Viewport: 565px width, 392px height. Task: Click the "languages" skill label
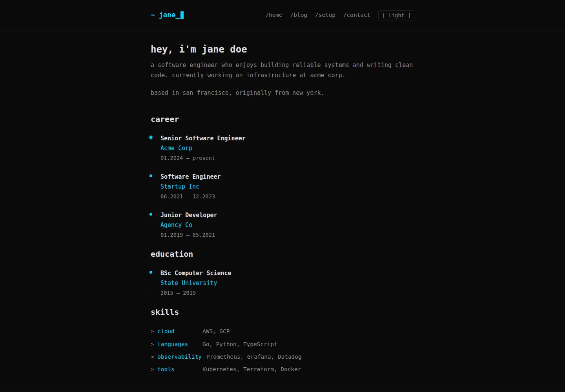pos(173,345)
